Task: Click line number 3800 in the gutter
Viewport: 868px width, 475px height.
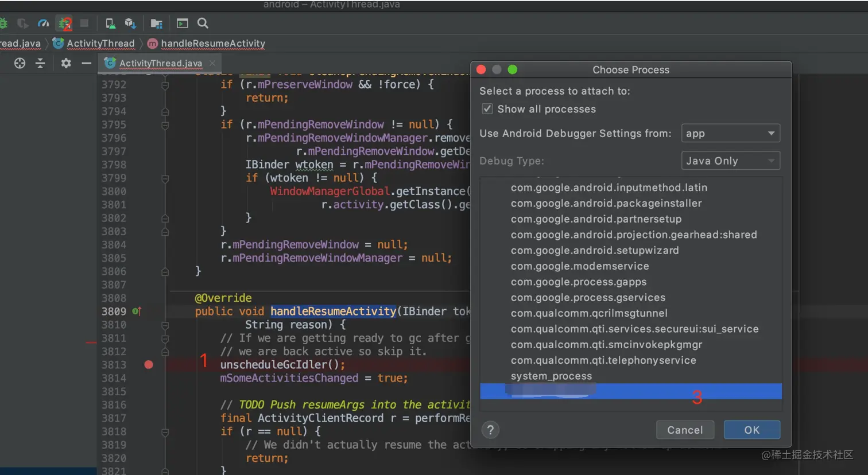Action: pos(114,192)
